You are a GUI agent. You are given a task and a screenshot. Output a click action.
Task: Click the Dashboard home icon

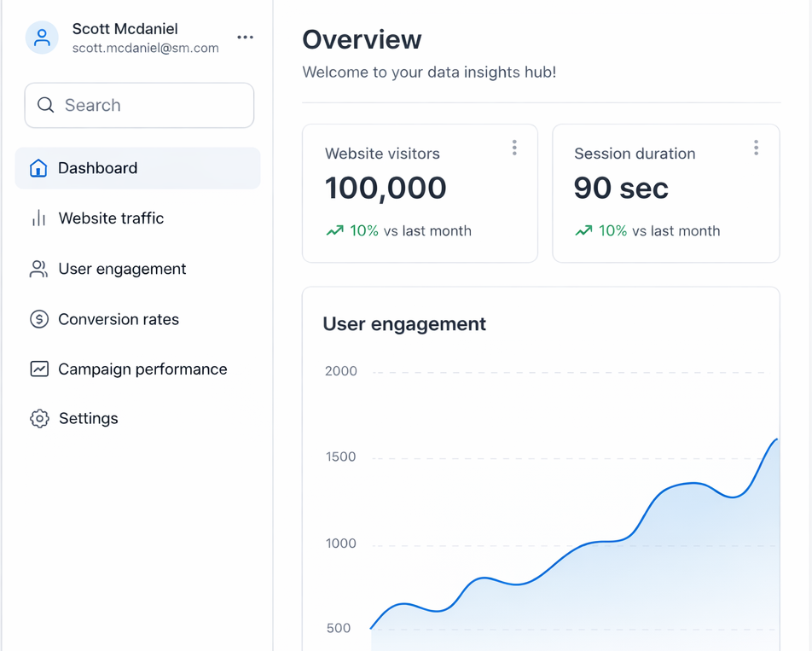click(x=38, y=168)
